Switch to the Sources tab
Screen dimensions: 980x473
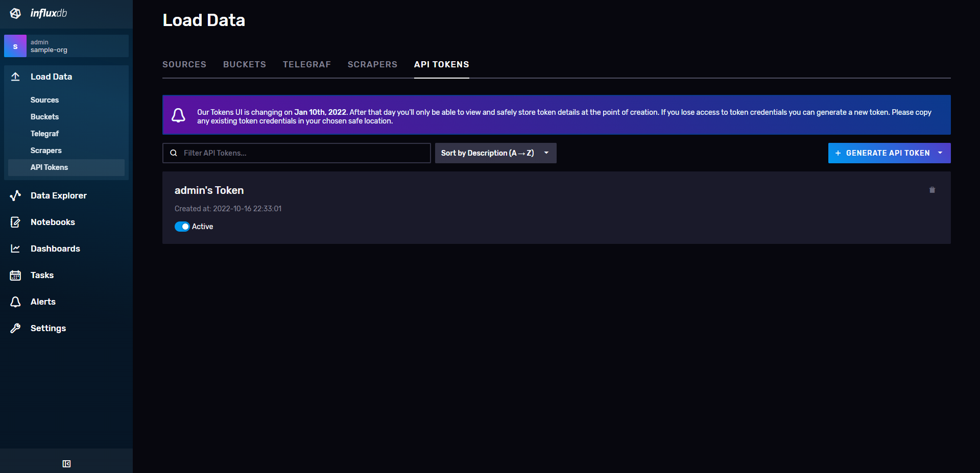(x=184, y=64)
